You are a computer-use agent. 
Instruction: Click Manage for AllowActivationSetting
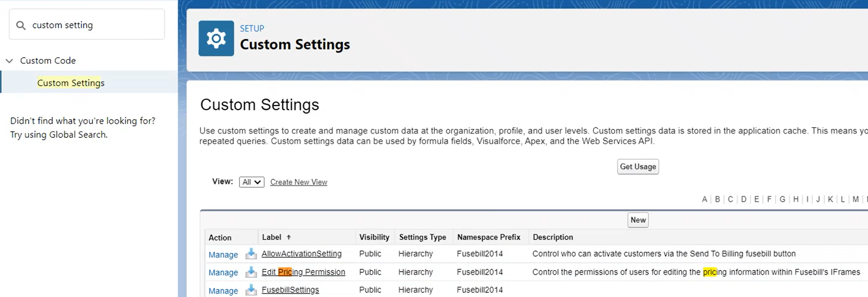(x=223, y=254)
